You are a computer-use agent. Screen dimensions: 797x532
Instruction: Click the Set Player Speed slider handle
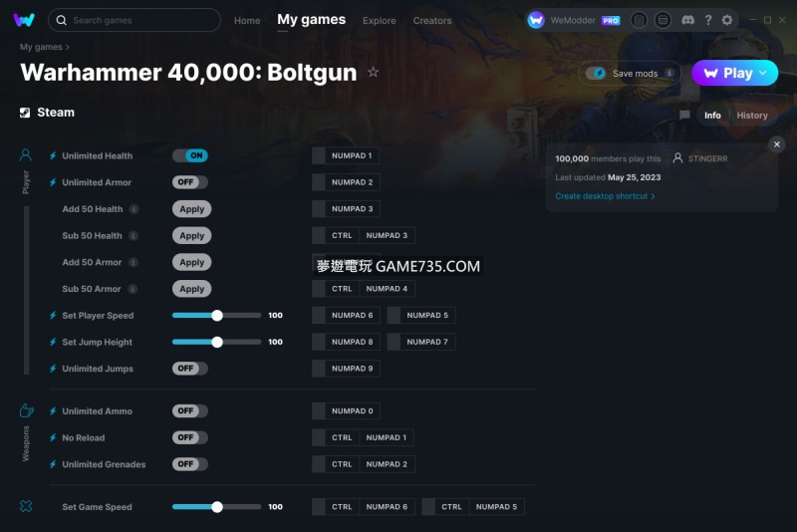(x=217, y=316)
